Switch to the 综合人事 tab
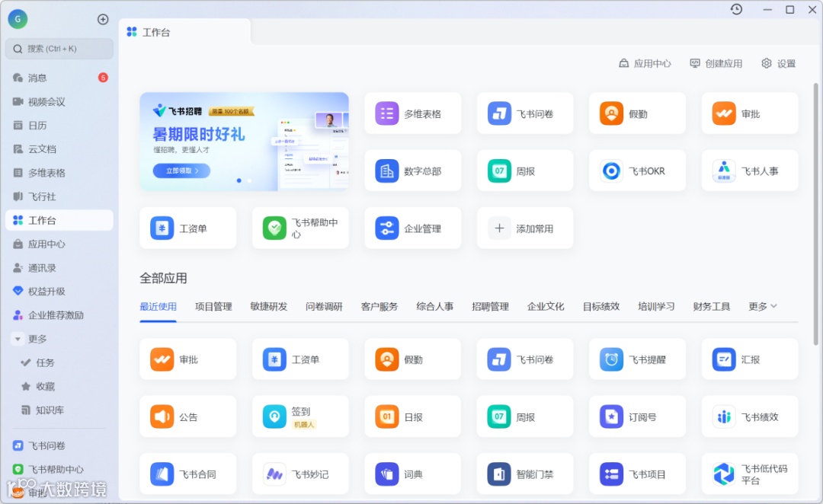Screen dimensions: 823x504 pos(434,306)
